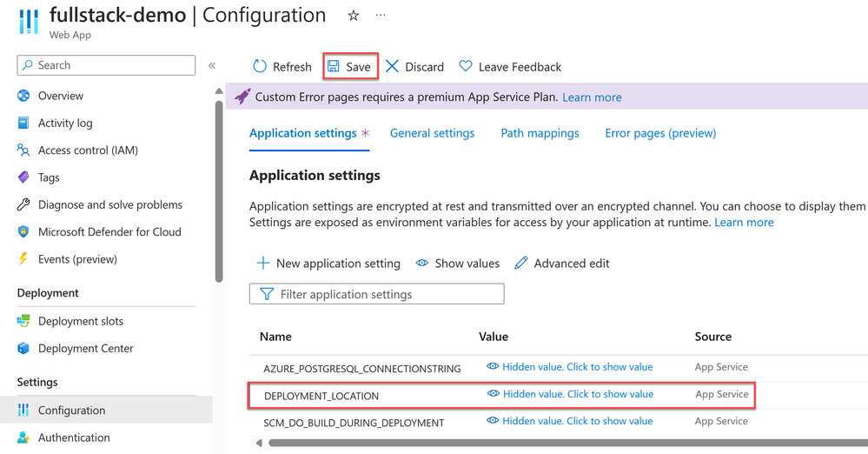Click the scroll-left arrow under table

(x=259, y=443)
